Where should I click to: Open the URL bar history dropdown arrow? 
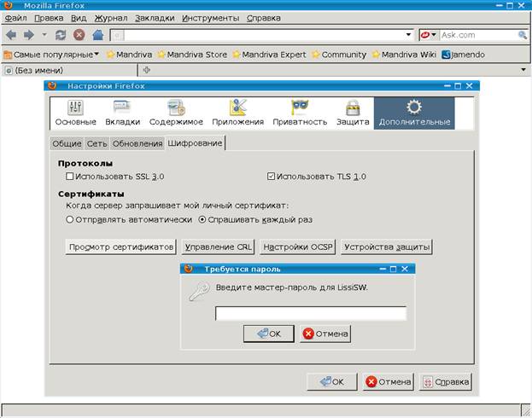coord(409,35)
